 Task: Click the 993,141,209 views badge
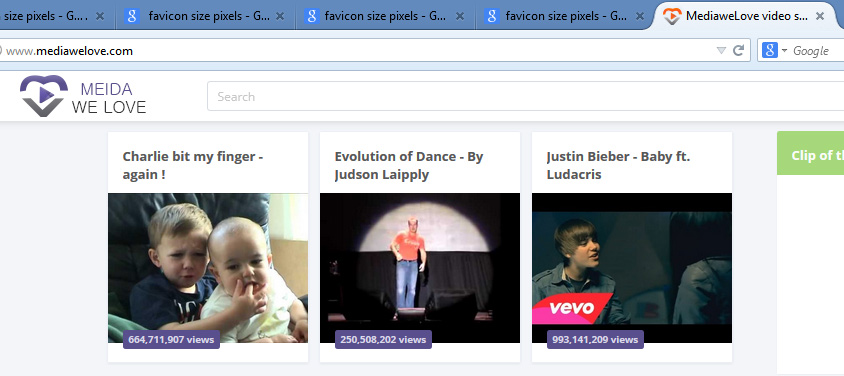pyautogui.click(x=595, y=339)
